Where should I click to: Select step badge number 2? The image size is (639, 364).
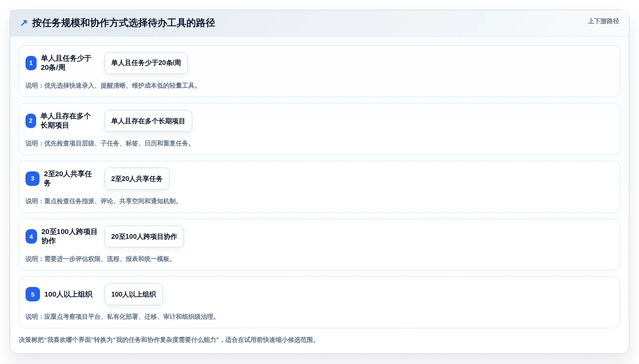point(31,121)
